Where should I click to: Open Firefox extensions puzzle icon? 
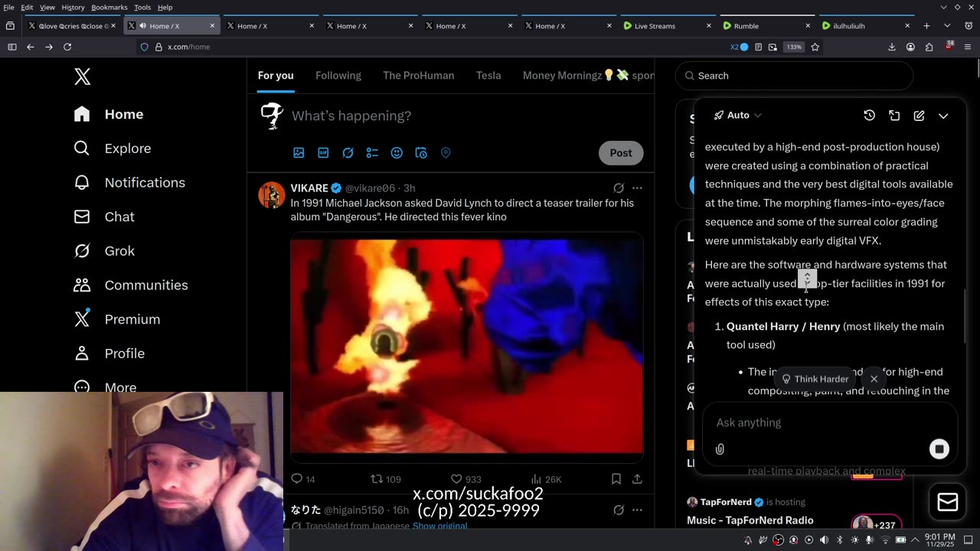[x=929, y=47]
